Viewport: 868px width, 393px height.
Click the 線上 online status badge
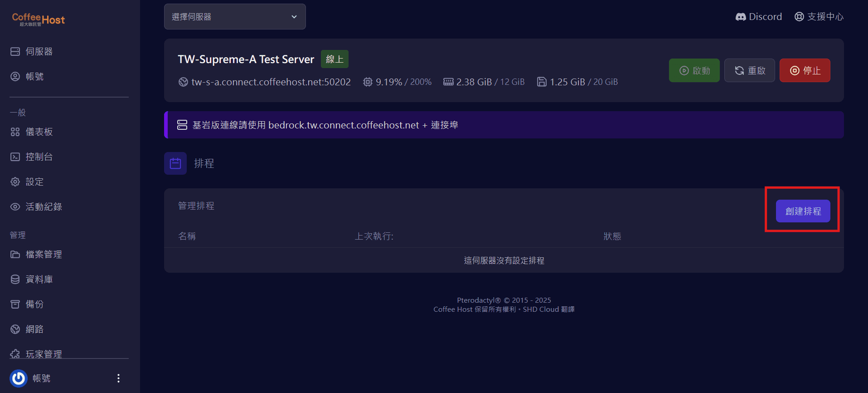click(335, 59)
